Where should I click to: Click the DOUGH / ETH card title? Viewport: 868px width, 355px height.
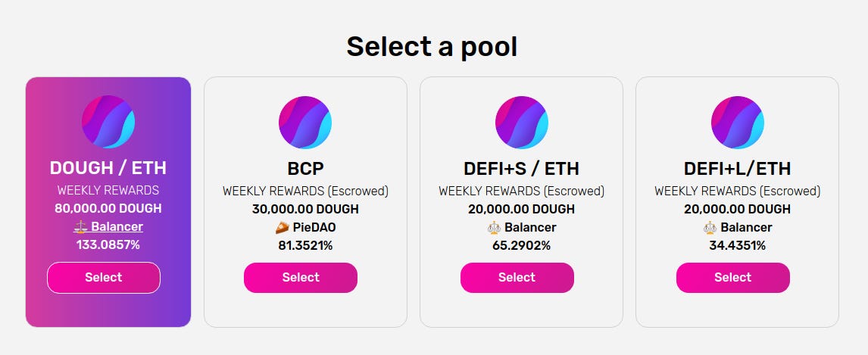point(108,168)
